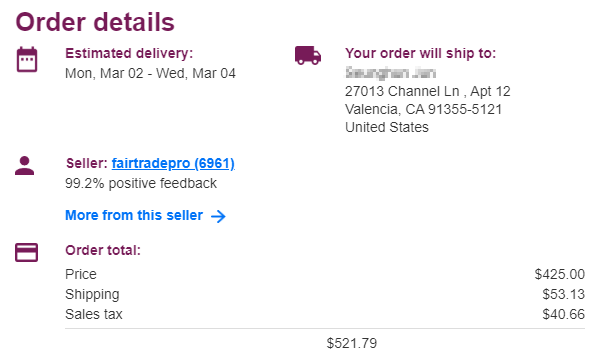The image size is (601, 360).
Task: Click the delivery truck icon
Action: (308, 56)
